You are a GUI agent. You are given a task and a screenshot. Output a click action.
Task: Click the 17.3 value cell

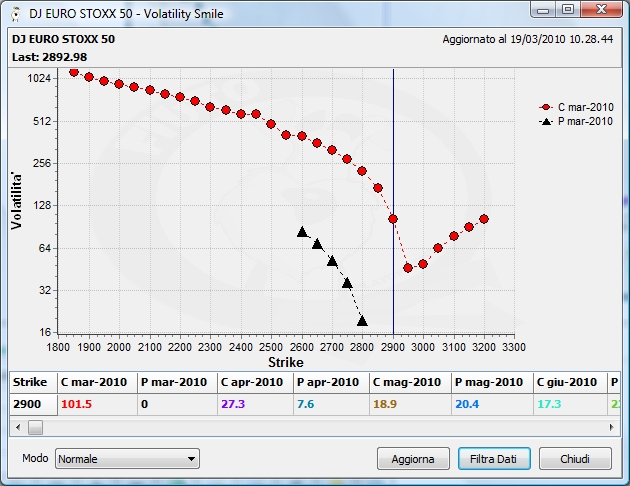(571, 404)
